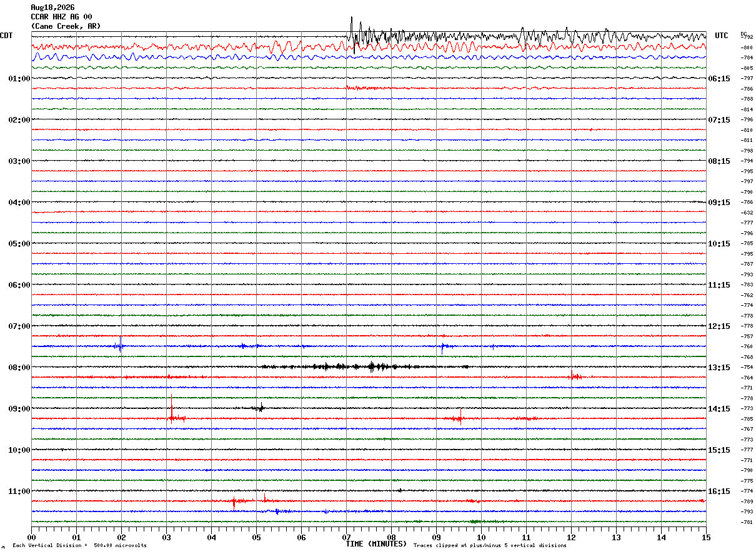Click the date label Aug18,2026
This screenshot has width=756, height=554.
pyautogui.click(x=52, y=8)
